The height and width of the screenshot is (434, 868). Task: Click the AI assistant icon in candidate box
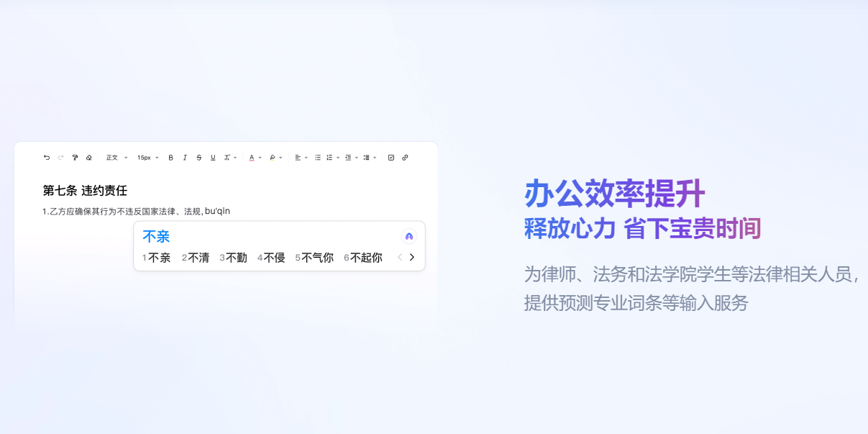coord(409,236)
